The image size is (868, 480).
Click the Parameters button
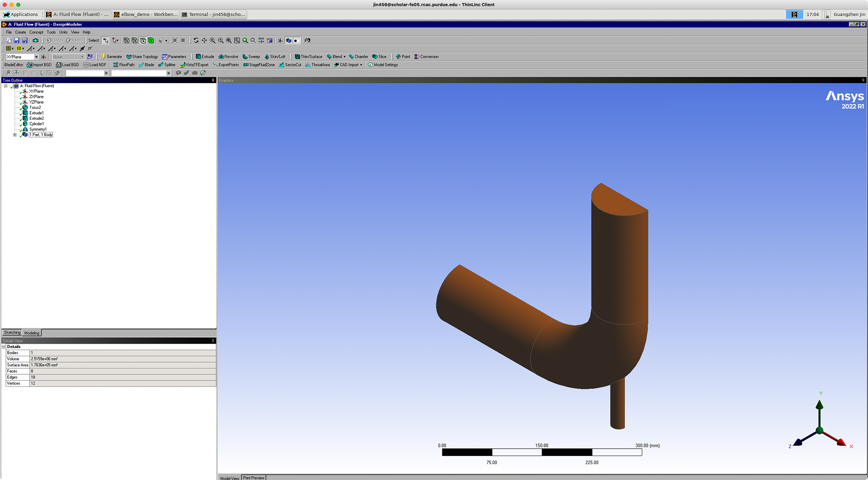[174, 57]
